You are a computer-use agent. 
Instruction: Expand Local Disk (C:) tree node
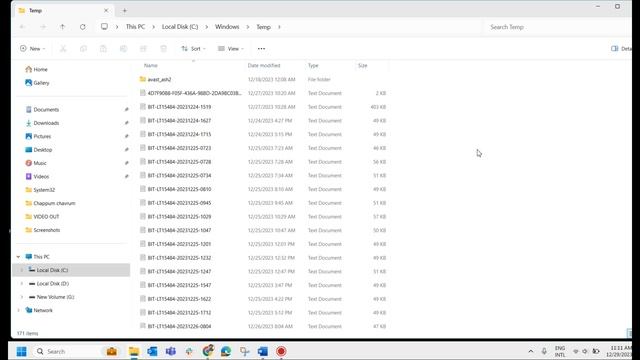[22, 270]
